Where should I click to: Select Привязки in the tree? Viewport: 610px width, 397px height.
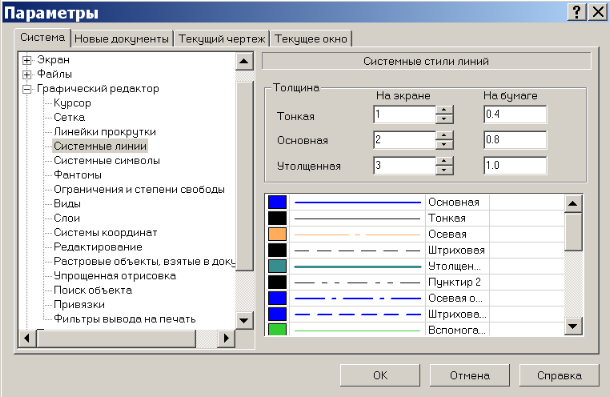(79, 304)
